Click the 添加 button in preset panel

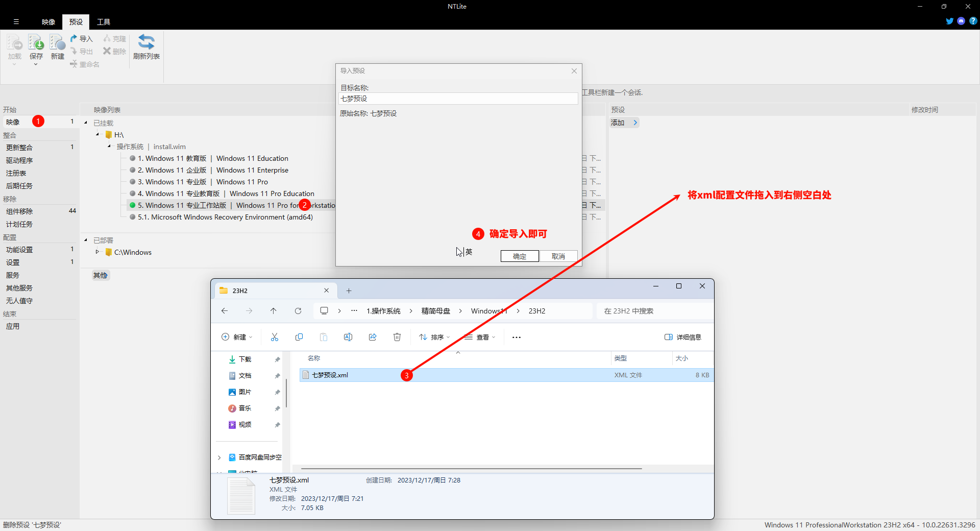tap(624, 123)
